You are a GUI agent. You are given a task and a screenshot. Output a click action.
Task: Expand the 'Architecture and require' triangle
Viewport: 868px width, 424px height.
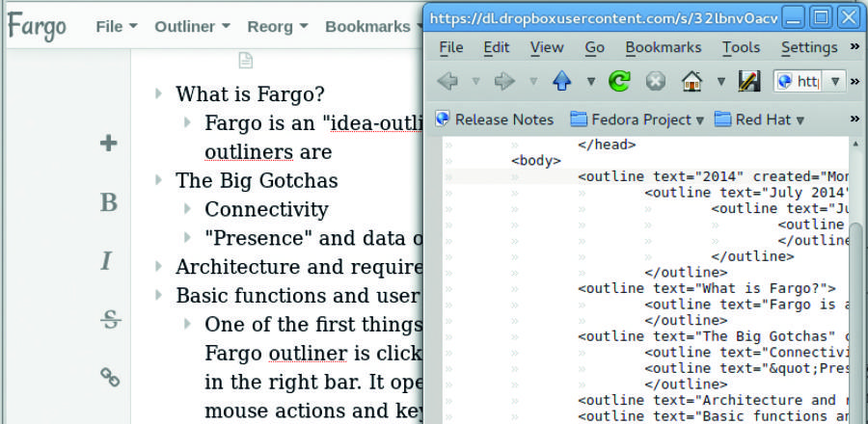tap(159, 266)
